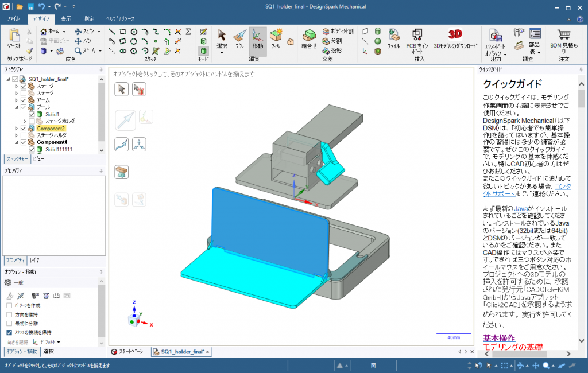The width and height of the screenshot is (588, 373).
Task: Select the 移動 (Move) tool
Action: (x=258, y=38)
